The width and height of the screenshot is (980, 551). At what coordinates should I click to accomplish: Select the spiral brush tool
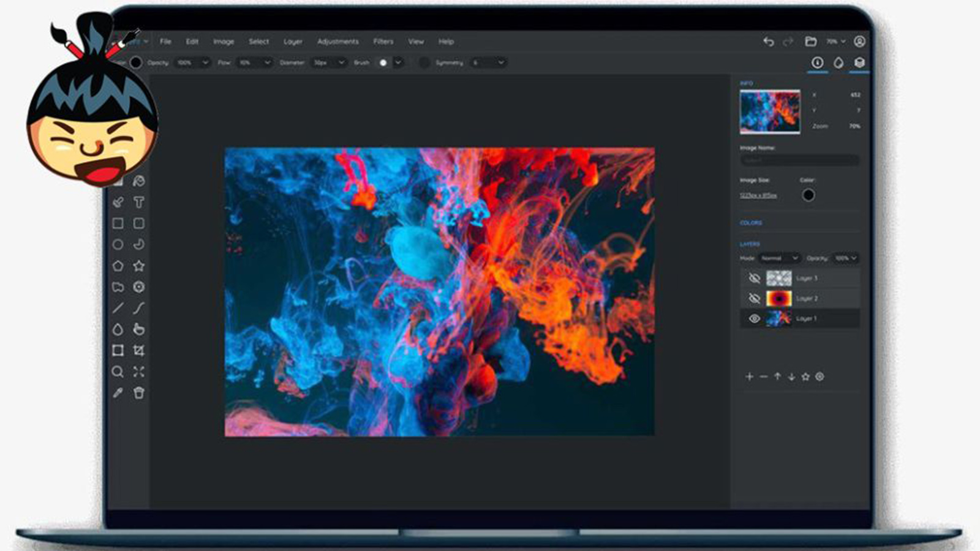tap(138, 181)
